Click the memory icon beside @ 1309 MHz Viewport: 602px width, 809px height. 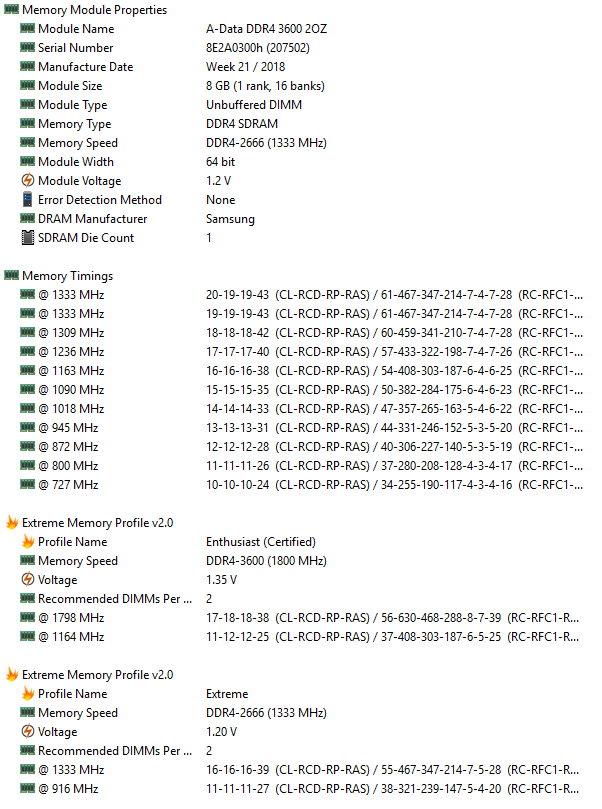tap(27, 332)
